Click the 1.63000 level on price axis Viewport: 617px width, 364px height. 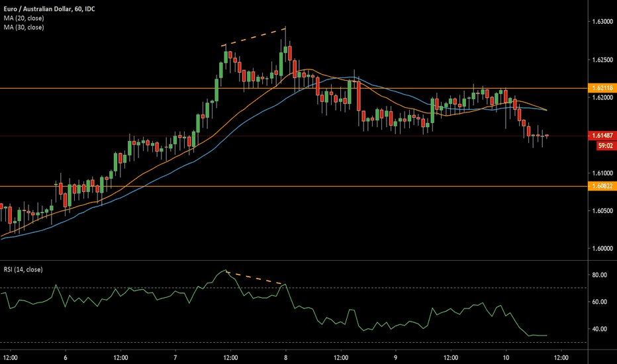[x=600, y=23]
